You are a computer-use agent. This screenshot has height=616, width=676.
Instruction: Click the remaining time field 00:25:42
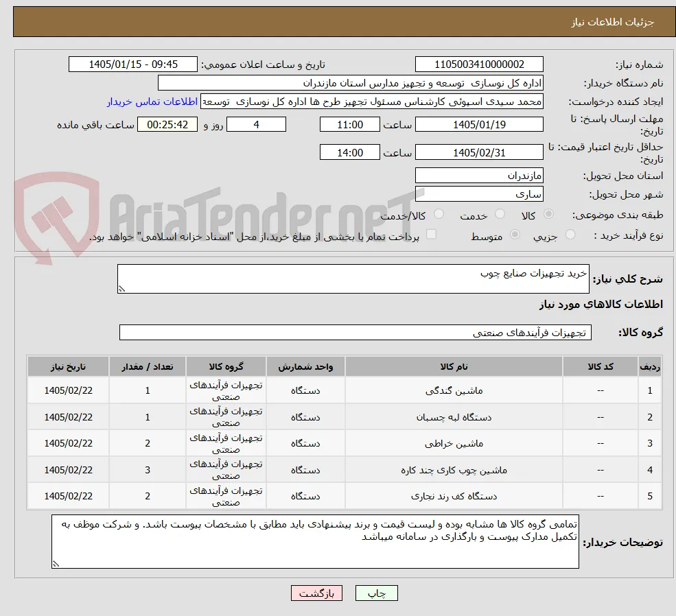pyautogui.click(x=167, y=125)
